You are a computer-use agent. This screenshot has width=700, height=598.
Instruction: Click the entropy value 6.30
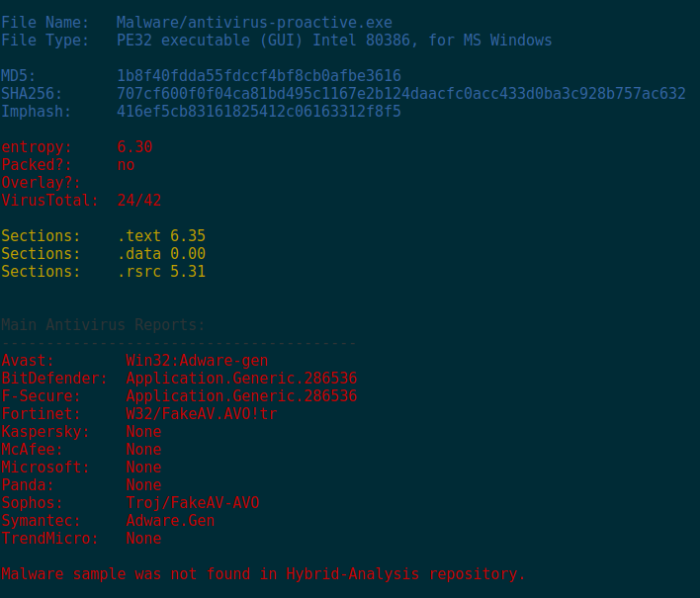coord(134,147)
